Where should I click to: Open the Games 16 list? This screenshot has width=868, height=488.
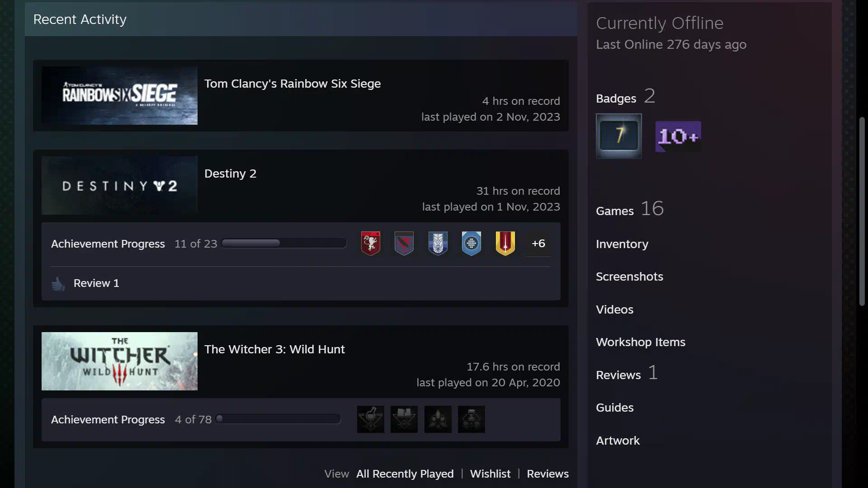click(630, 209)
